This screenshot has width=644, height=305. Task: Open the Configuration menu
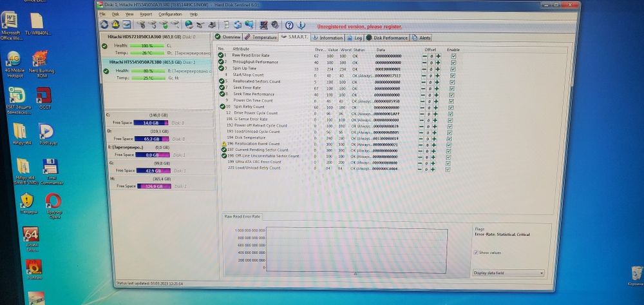170,14
